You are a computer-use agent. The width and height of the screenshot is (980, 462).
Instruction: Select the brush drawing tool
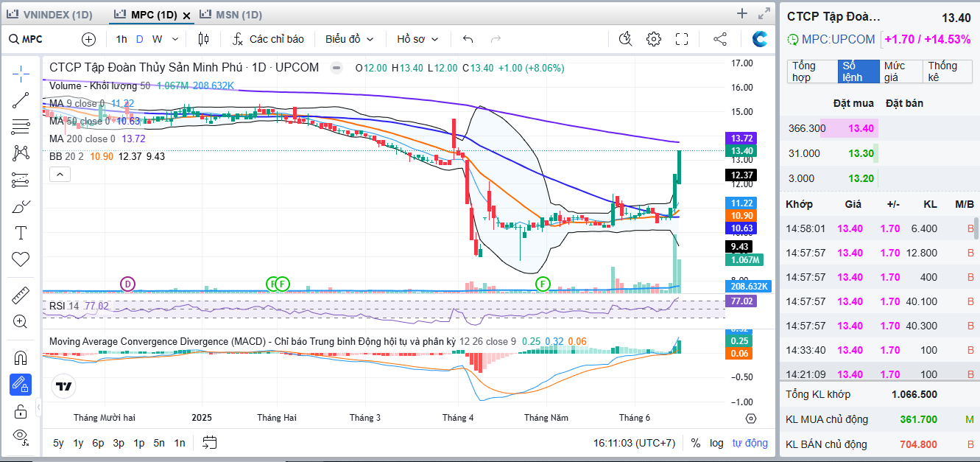coord(21,206)
